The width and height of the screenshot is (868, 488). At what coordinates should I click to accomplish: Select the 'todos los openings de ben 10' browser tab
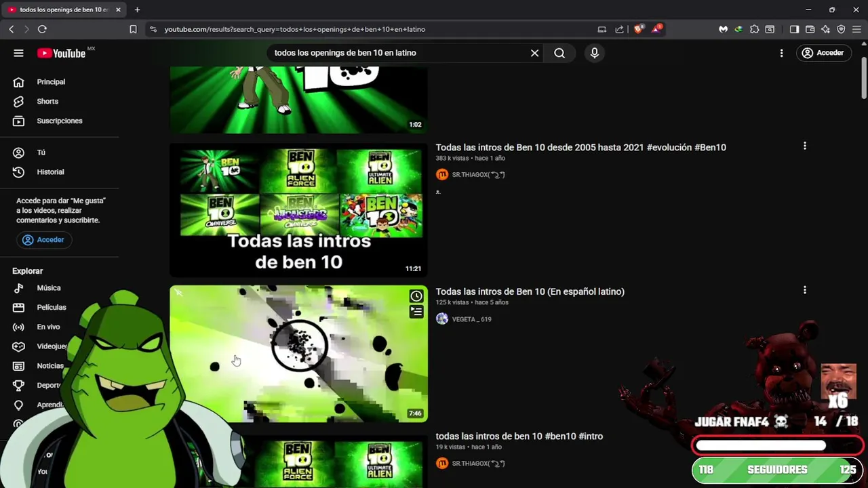(x=64, y=9)
